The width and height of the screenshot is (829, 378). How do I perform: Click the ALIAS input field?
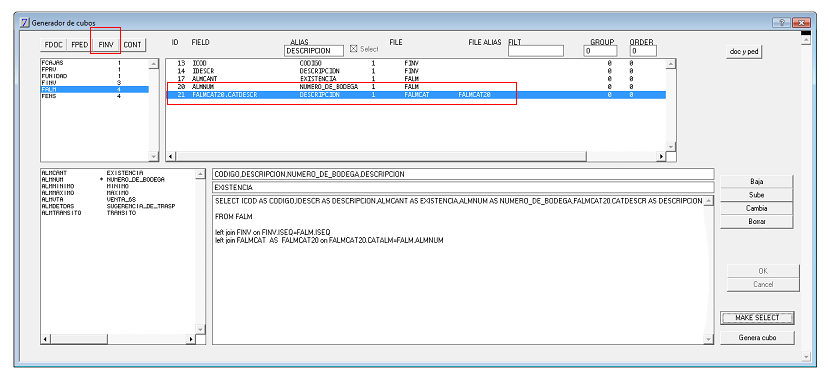click(x=314, y=51)
